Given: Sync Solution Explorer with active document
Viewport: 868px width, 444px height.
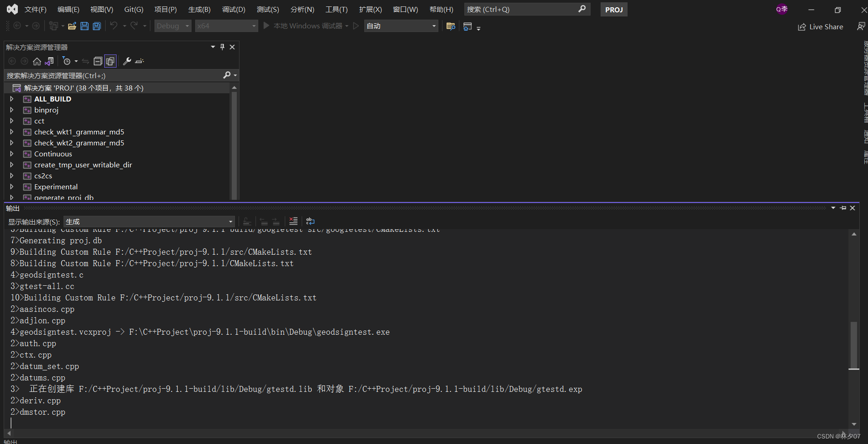Looking at the screenshot, I should [49, 61].
